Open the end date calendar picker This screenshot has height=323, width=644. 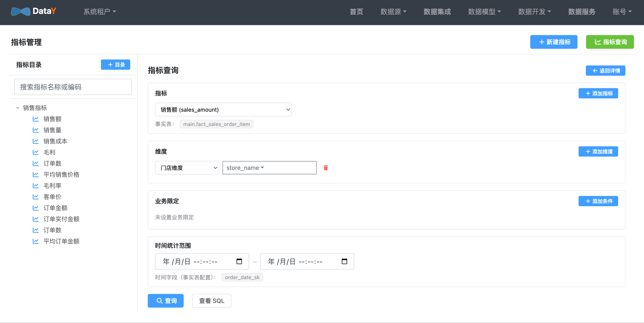344,261
